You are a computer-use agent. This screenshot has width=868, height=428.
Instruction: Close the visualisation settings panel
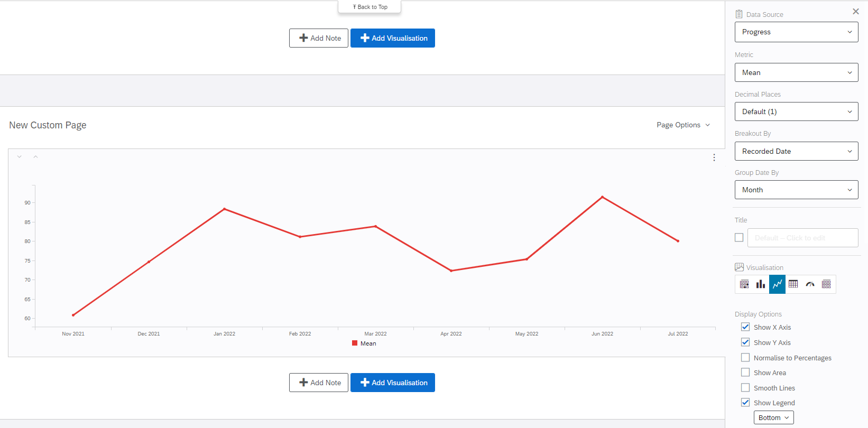click(856, 12)
